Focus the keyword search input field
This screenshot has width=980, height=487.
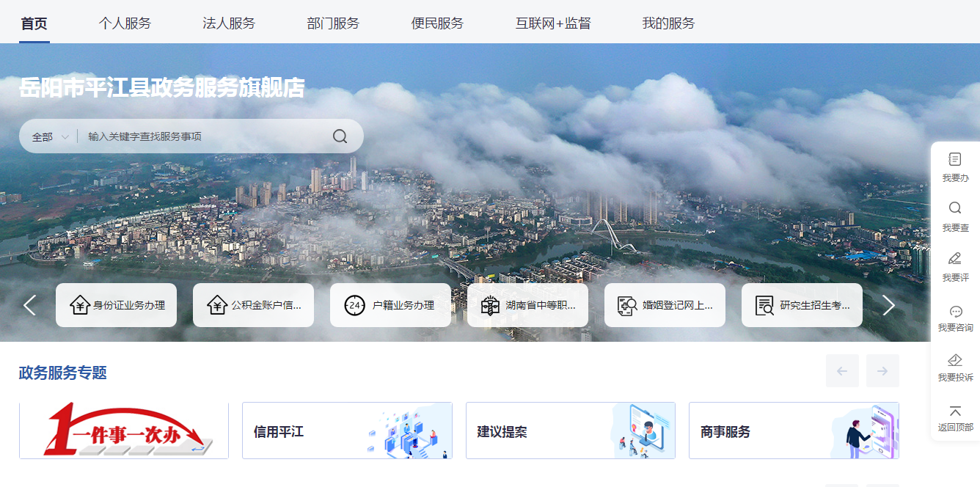[205, 136]
